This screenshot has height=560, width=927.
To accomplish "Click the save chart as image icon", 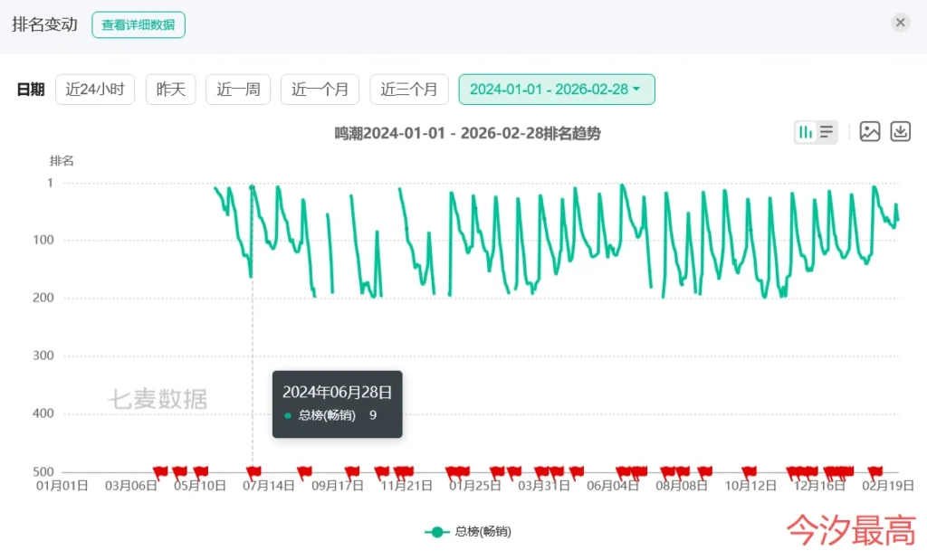I will (x=870, y=132).
